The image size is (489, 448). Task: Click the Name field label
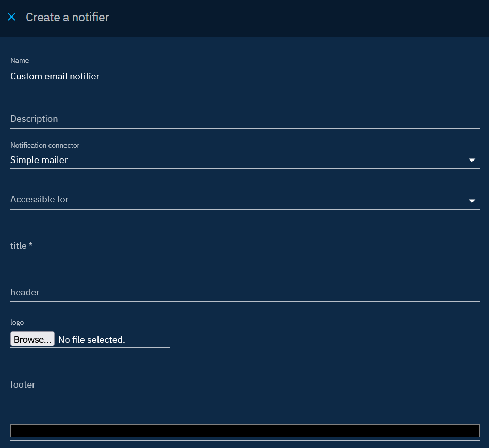[20, 61]
